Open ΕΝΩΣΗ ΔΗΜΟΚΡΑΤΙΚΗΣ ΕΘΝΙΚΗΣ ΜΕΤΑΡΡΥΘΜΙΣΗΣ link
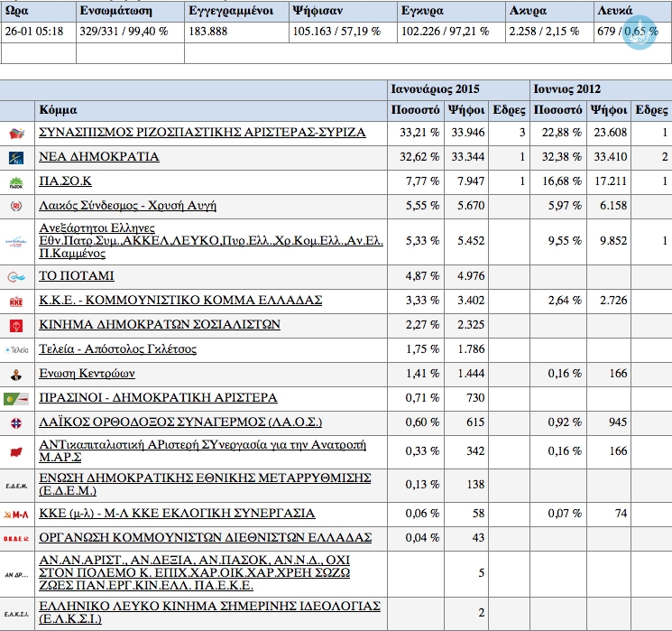Screen dimensions: 672x631 pyautogui.click(x=205, y=484)
